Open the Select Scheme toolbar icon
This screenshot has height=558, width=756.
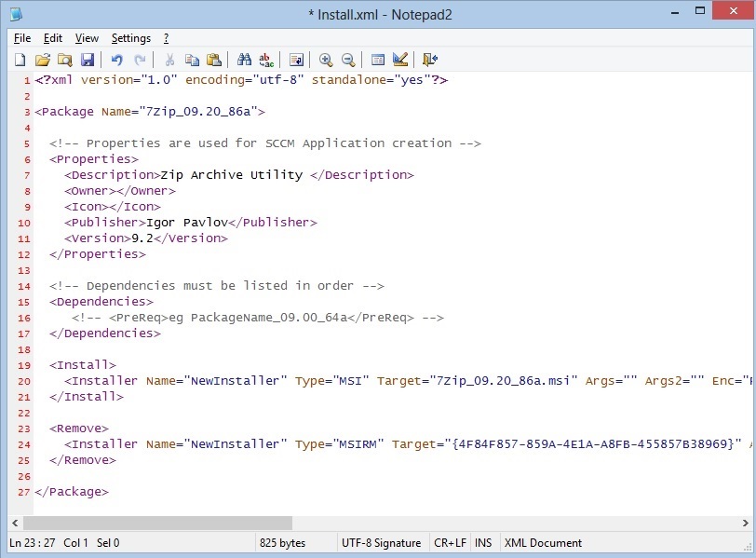(x=377, y=60)
